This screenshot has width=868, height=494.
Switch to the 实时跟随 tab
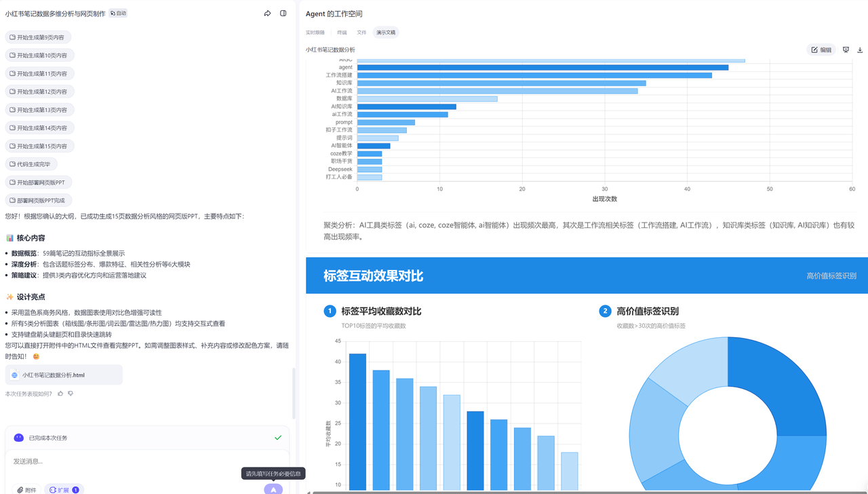pyautogui.click(x=315, y=33)
